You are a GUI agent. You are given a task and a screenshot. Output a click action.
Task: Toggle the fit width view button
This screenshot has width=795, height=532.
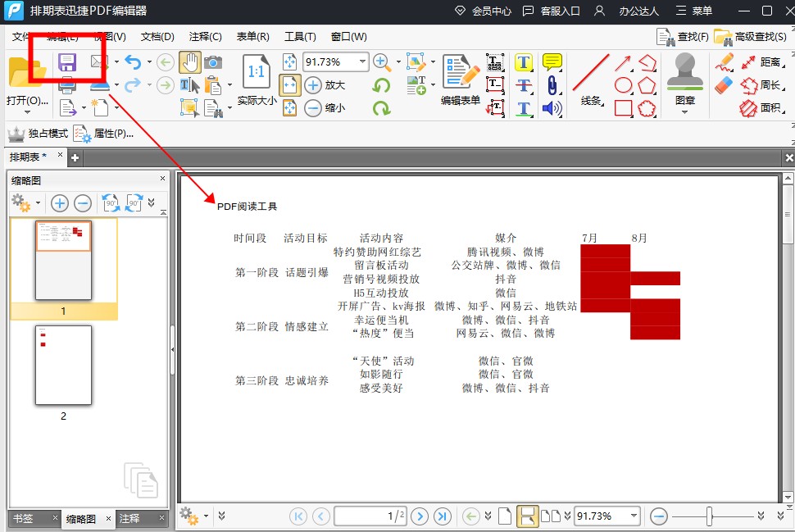click(x=290, y=85)
